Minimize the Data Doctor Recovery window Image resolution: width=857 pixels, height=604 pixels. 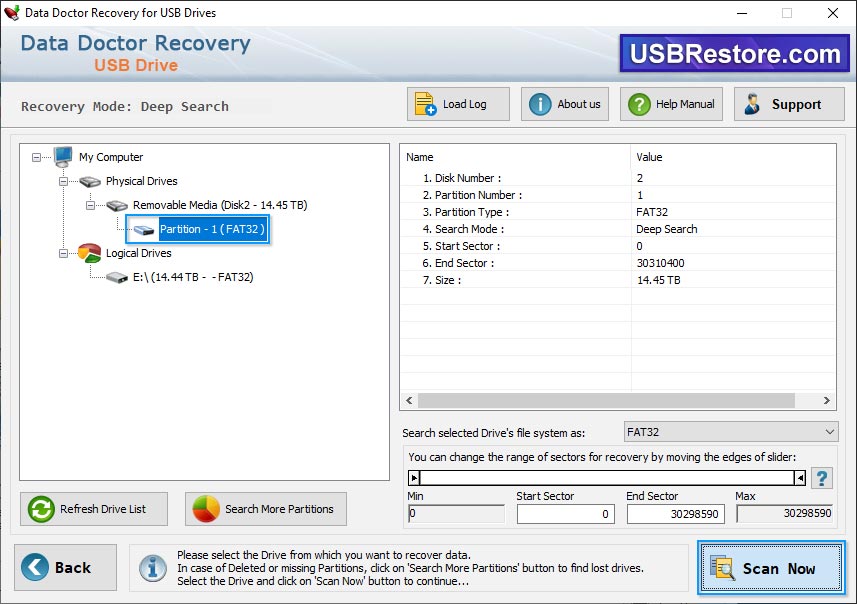click(x=742, y=13)
